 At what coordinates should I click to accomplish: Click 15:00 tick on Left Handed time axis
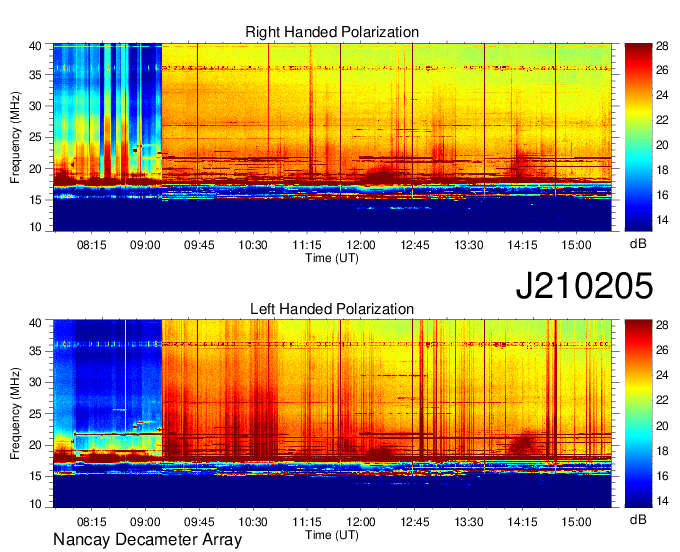[576, 522]
